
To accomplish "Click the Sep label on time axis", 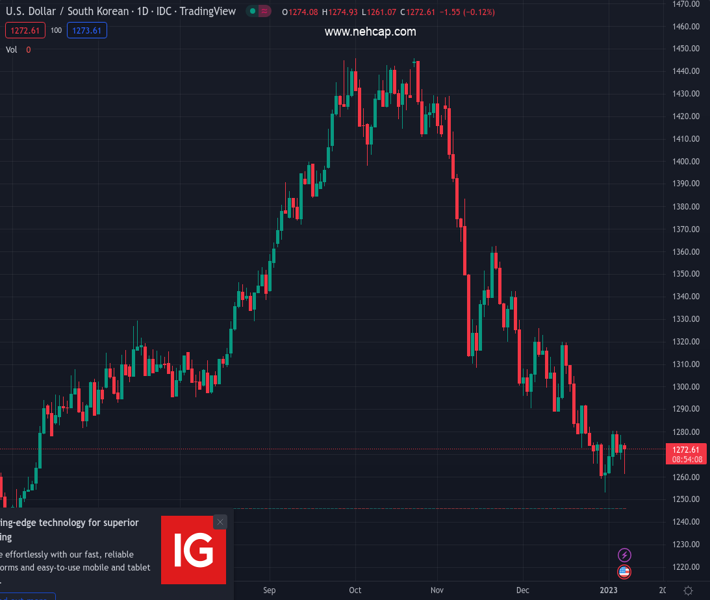I will pos(269,591).
